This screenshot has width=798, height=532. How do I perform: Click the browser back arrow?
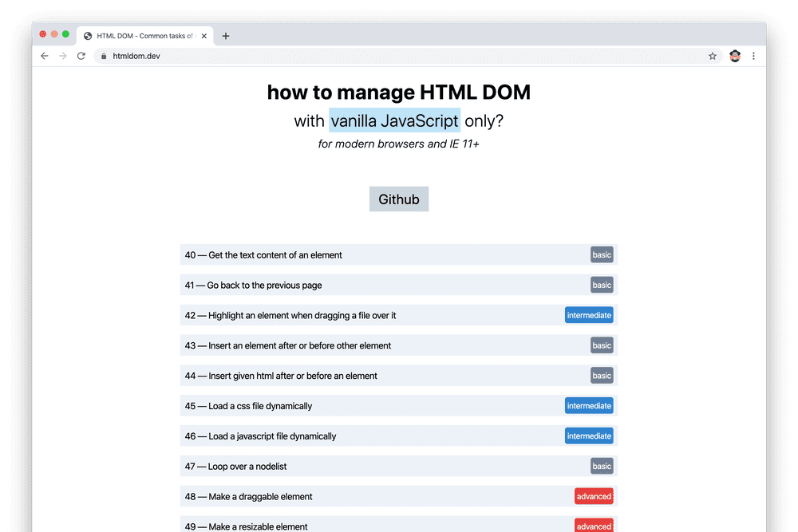45,56
